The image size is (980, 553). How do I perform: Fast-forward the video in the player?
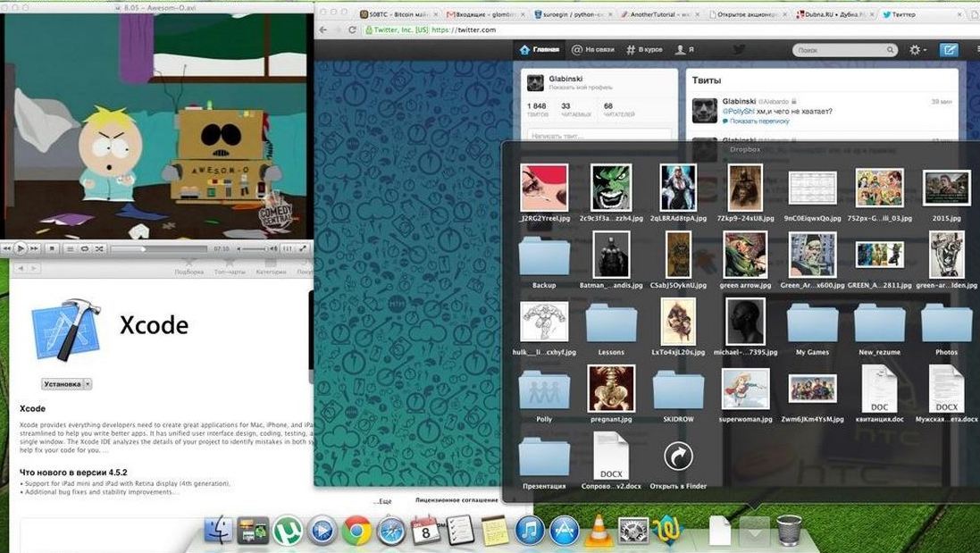pyautogui.click(x=34, y=248)
